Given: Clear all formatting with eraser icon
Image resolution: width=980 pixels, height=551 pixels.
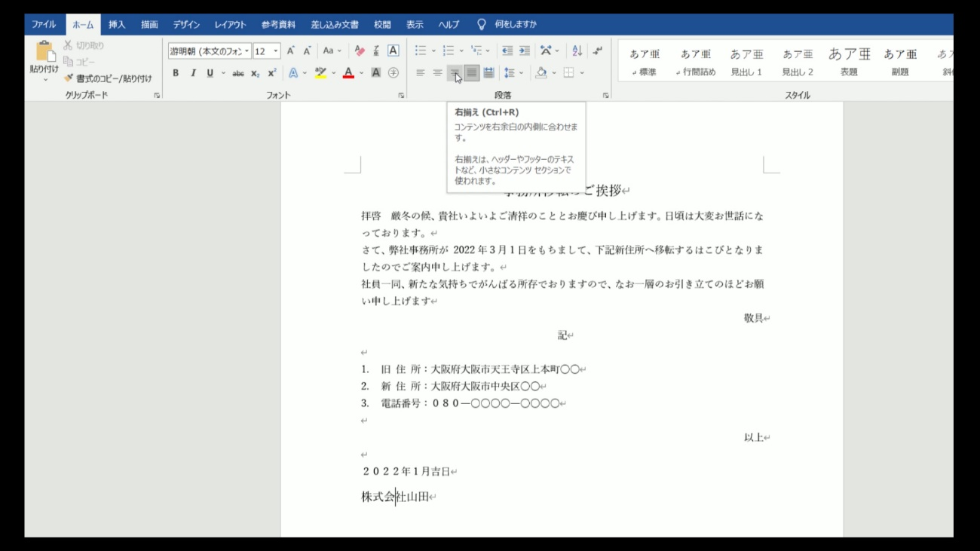Looking at the screenshot, I should 360,51.
